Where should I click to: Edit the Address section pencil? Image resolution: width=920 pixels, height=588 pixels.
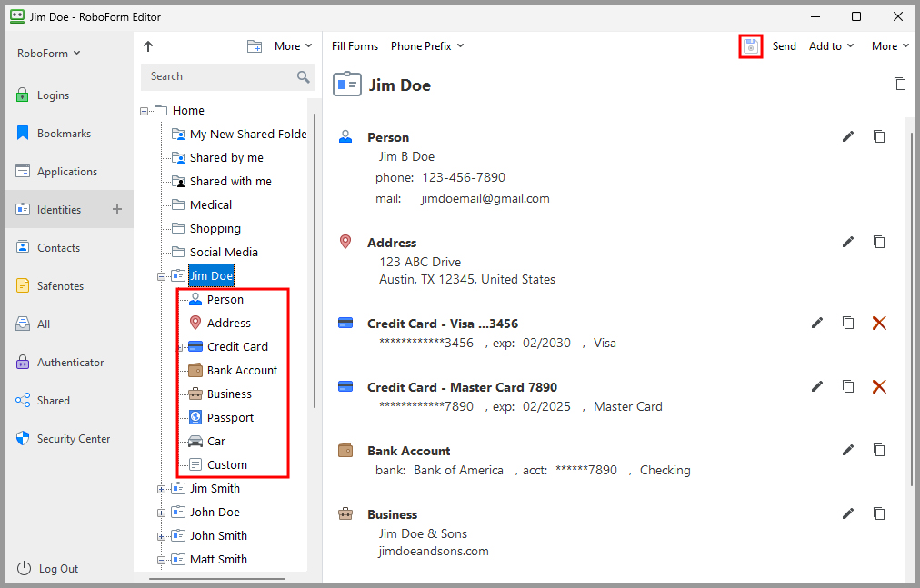tap(848, 242)
